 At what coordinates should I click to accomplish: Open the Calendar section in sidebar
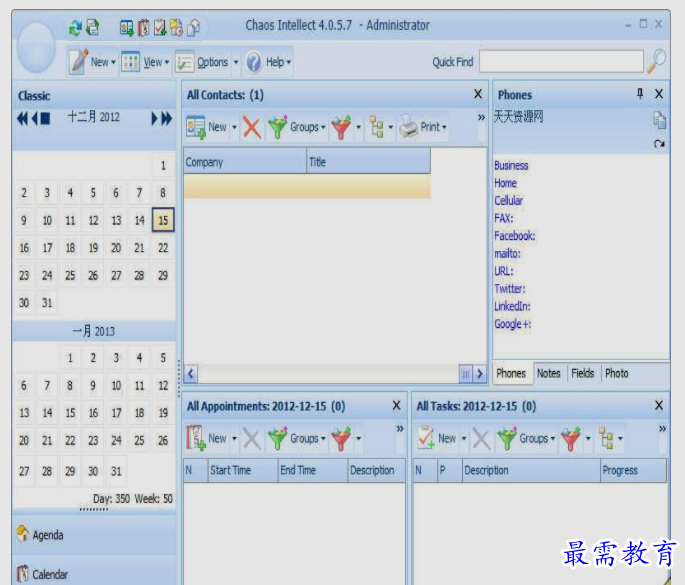[x=94, y=572]
